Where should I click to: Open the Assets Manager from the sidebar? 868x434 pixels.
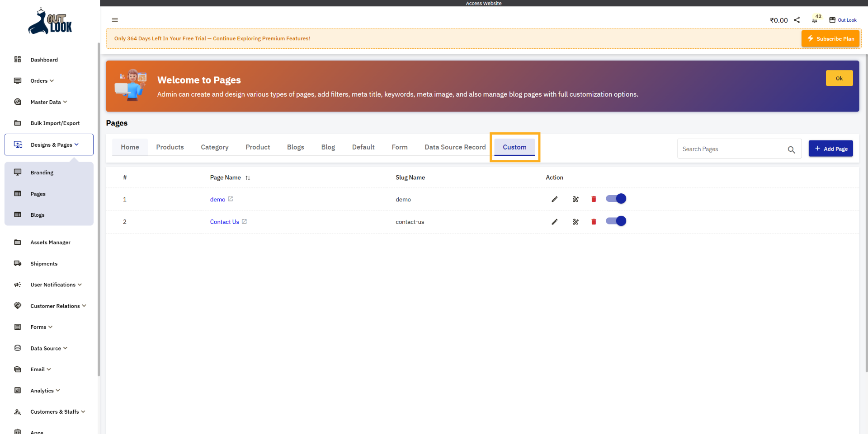pos(50,242)
